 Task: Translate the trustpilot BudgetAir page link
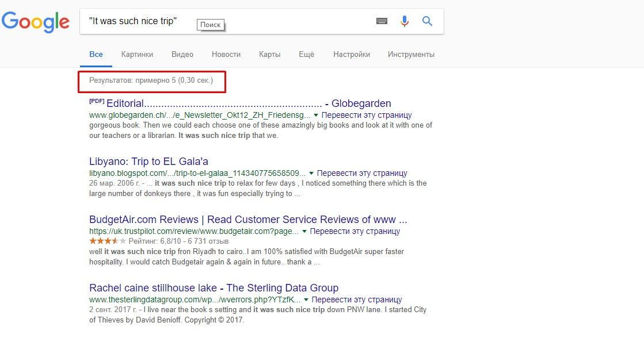coord(355,231)
